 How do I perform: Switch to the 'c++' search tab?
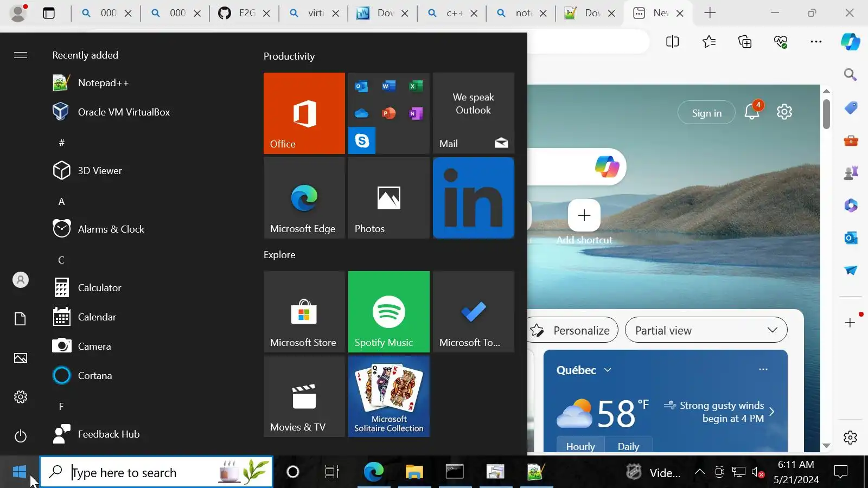(451, 13)
